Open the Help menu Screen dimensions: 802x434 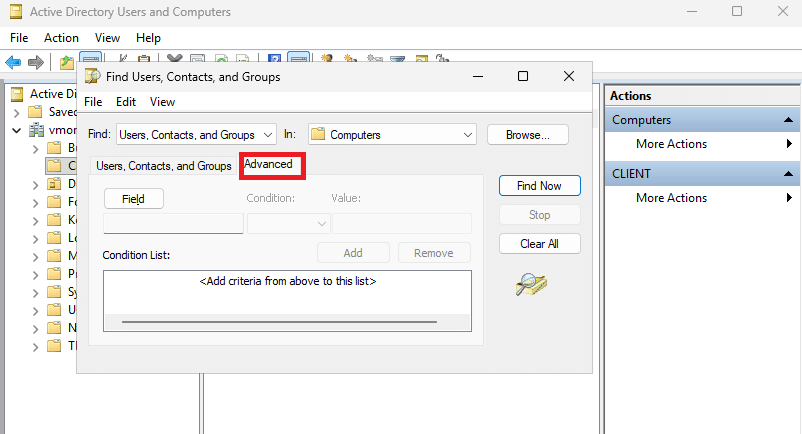[x=148, y=38]
